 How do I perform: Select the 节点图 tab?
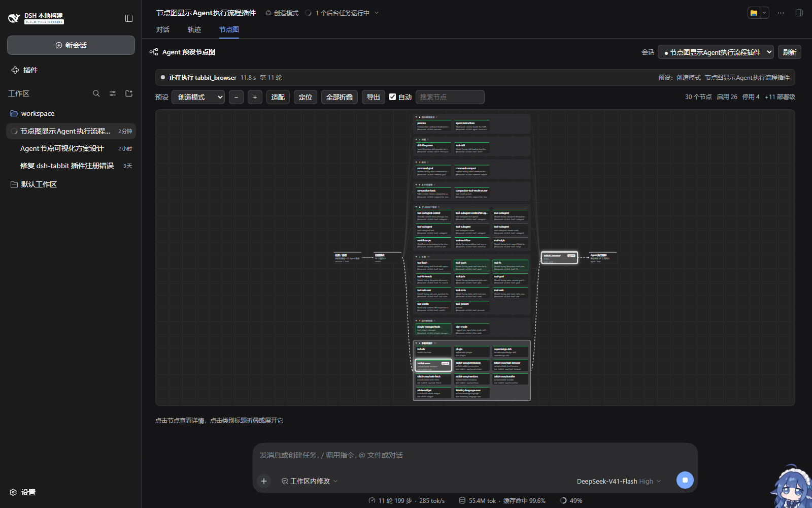click(229, 29)
